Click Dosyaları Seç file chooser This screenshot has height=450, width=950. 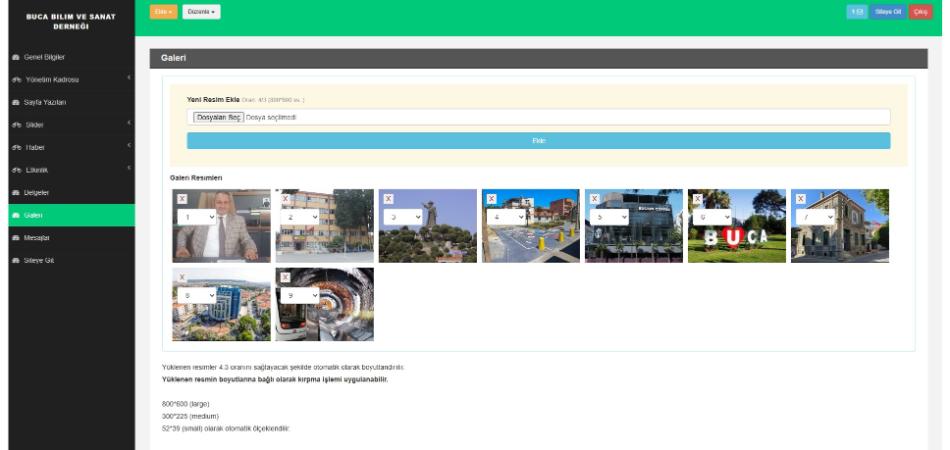(x=219, y=117)
